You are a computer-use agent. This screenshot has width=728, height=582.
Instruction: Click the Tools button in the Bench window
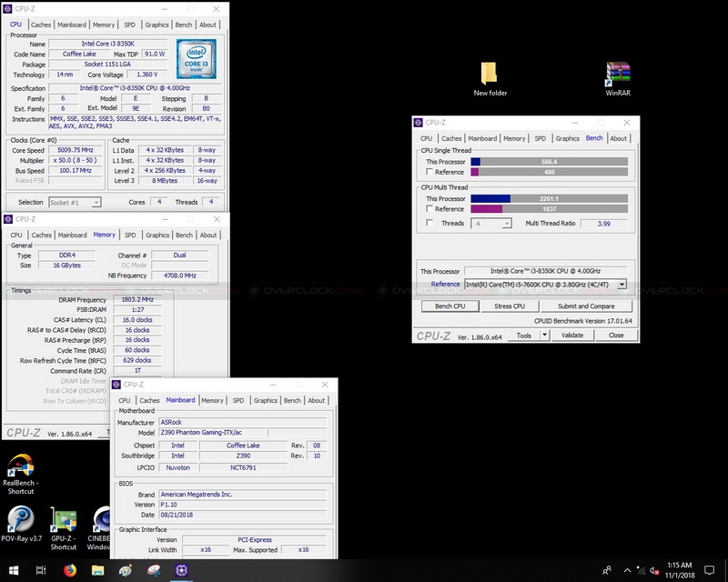pyautogui.click(x=524, y=335)
